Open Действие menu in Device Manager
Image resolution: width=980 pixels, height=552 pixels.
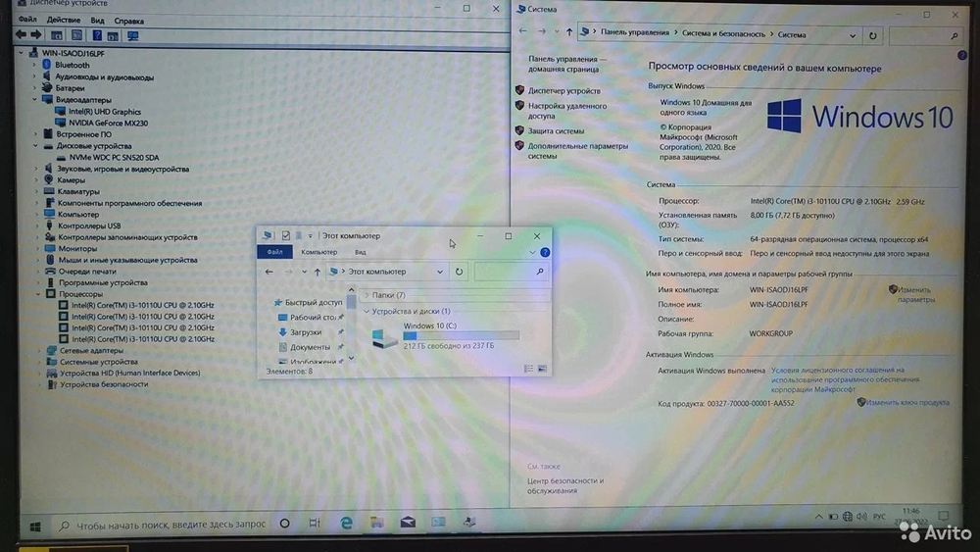[x=63, y=20]
